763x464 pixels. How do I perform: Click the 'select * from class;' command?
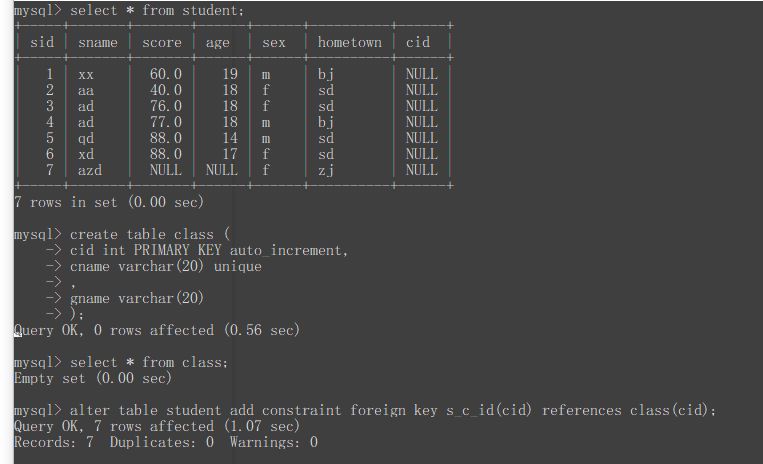tap(149, 362)
